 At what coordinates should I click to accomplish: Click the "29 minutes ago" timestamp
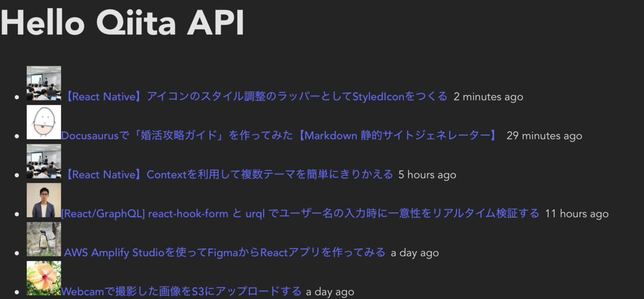point(544,136)
